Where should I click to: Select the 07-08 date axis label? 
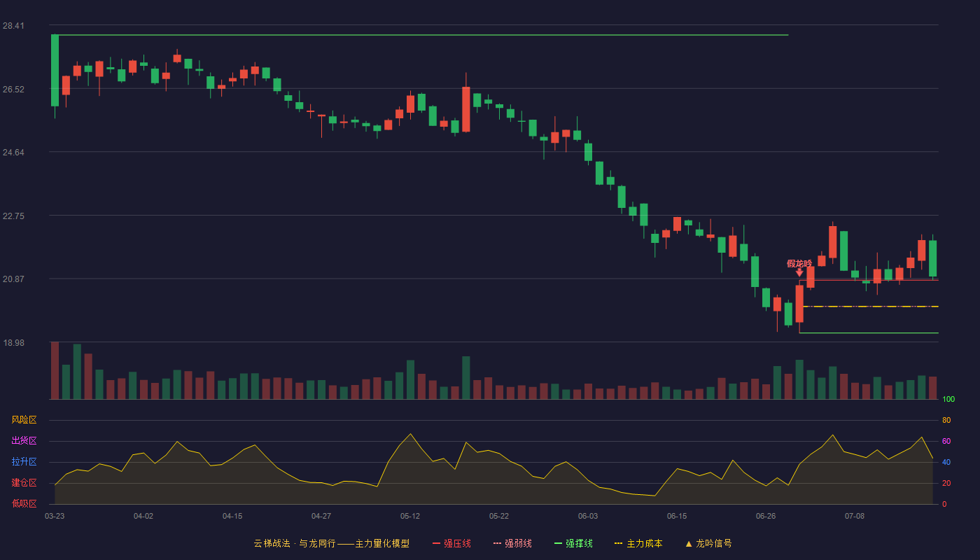(x=855, y=516)
